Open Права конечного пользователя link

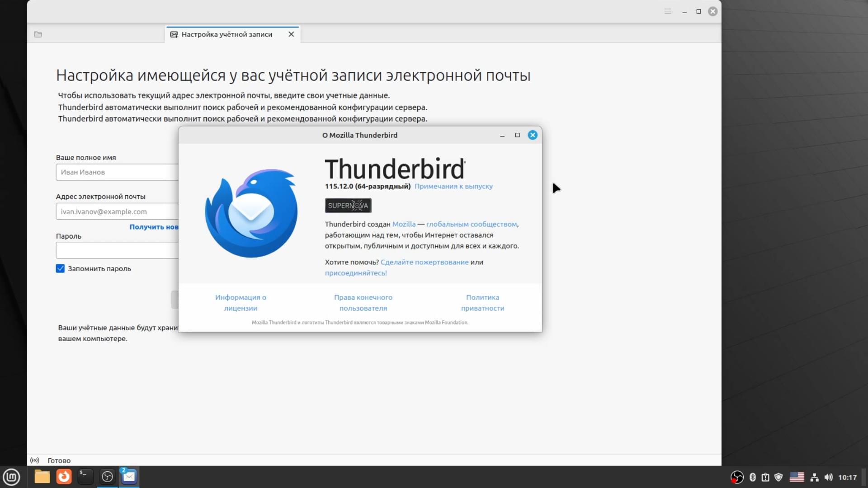point(363,303)
